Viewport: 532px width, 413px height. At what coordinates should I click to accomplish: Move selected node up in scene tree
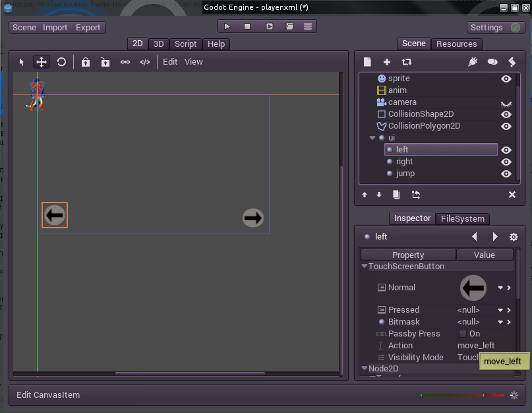(365, 195)
